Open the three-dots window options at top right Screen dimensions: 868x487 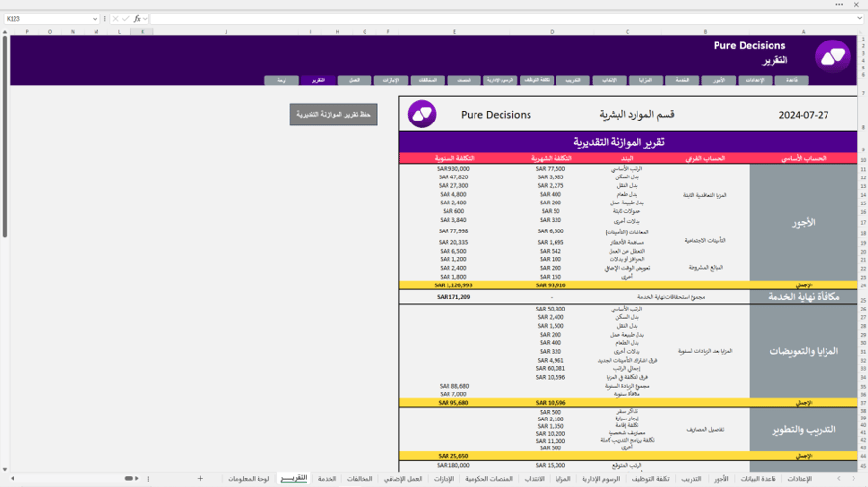(x=839, y=4)
